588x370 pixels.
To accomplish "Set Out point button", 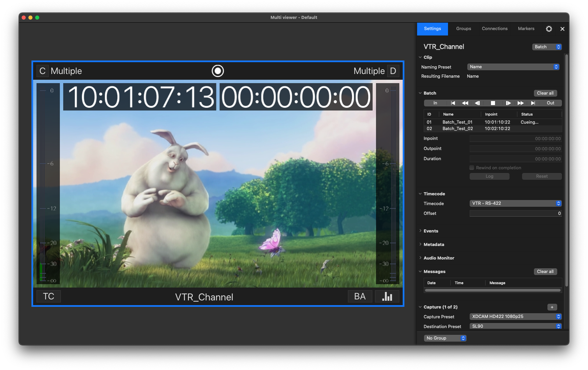I will pos(550,103).
